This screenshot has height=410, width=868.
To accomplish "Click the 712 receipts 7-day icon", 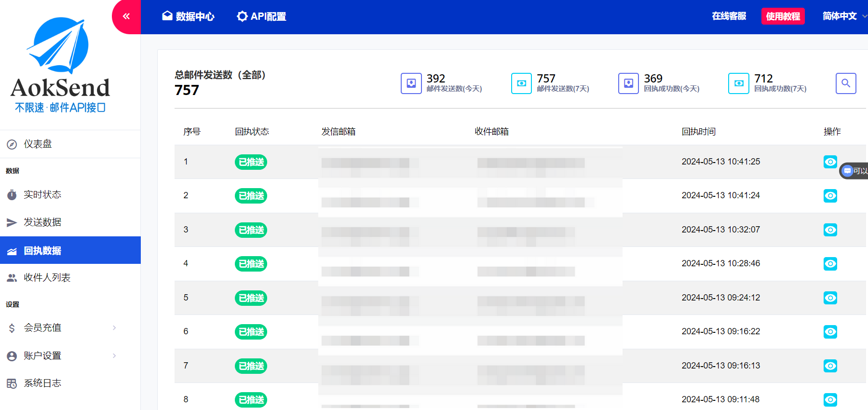I will (x=738, y=83).
